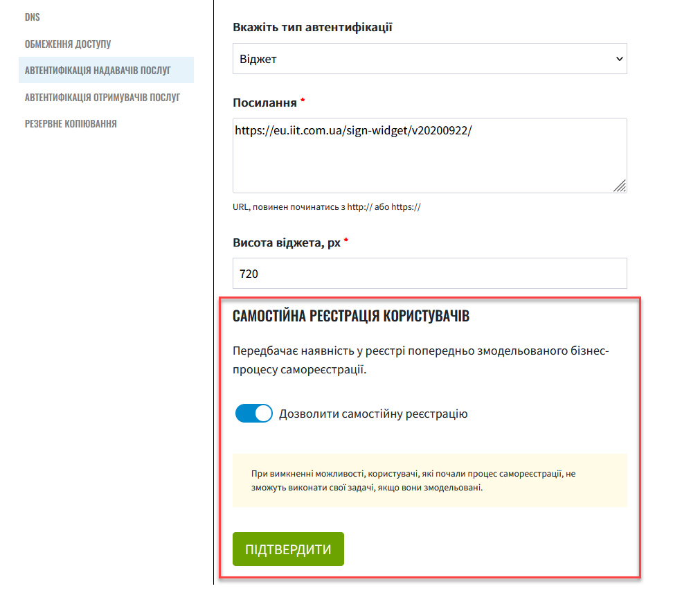Click the Посилання field label

tap(264, 103)
